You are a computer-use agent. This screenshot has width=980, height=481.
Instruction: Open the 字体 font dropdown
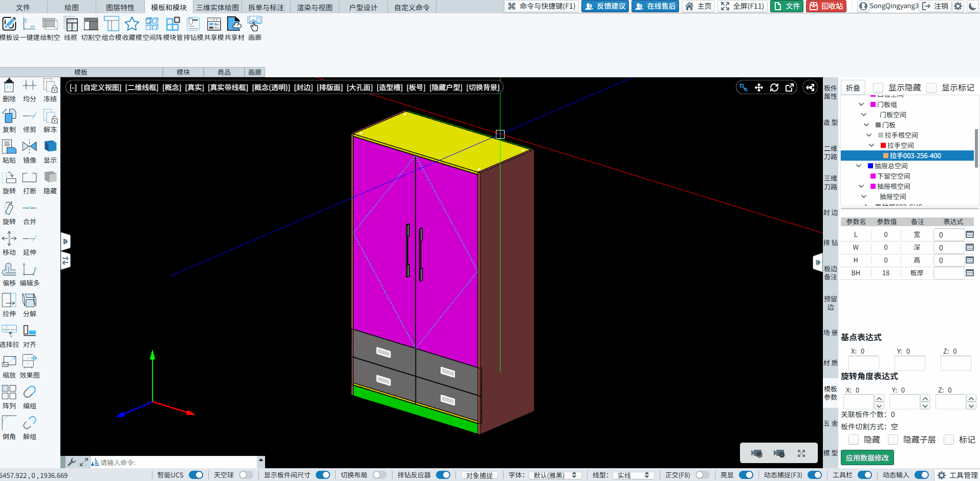(x=555, y=475)
